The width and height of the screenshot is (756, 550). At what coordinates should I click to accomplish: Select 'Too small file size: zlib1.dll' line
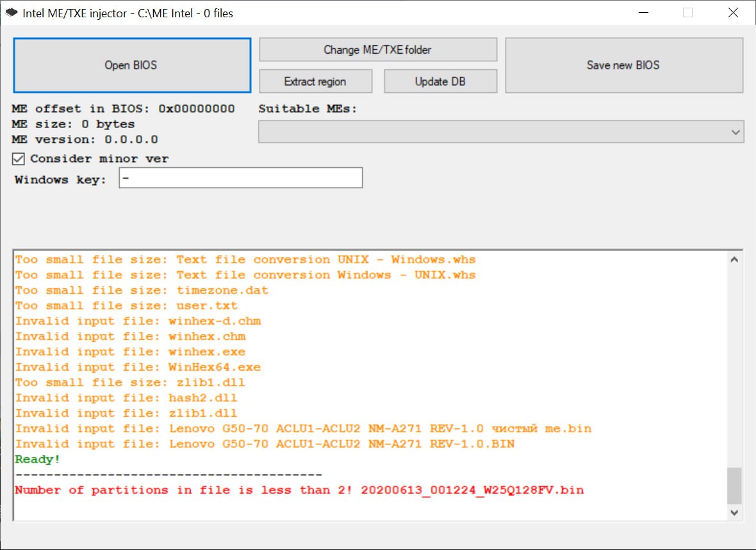click(x=130, y=383)
